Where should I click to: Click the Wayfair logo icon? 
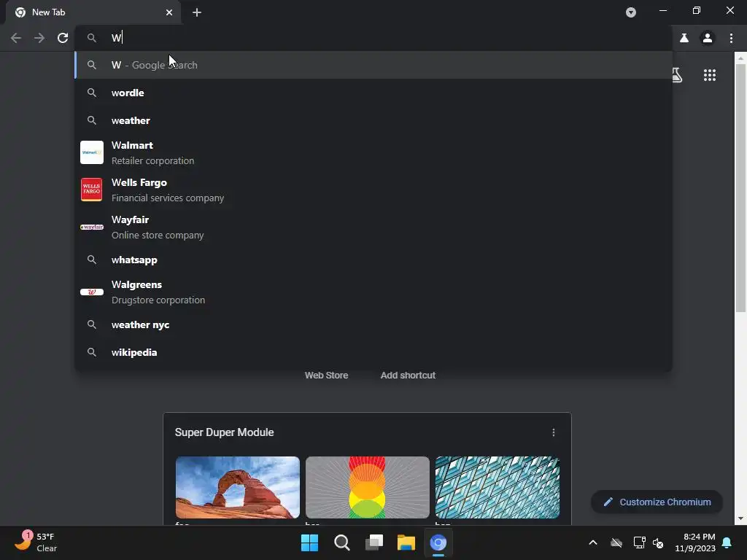[x=91, y=227]
